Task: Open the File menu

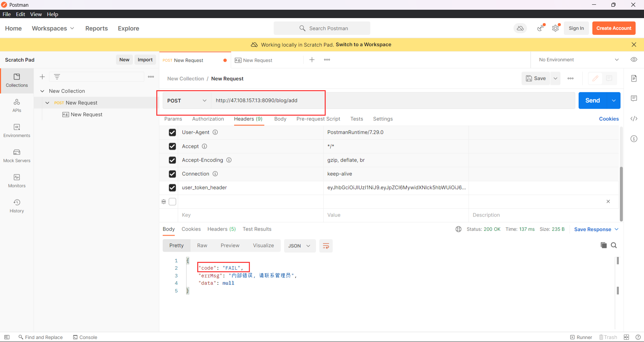Action: point(7,14)
